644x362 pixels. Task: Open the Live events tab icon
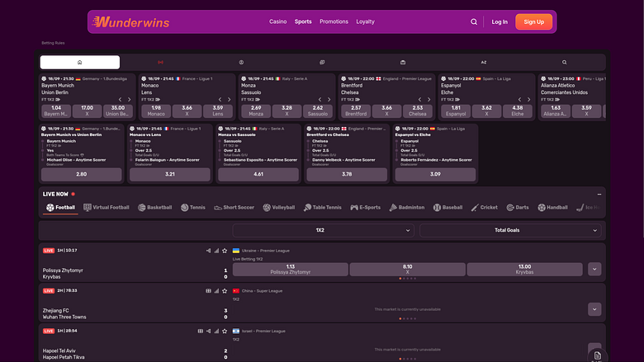click(x=161, y=63)
